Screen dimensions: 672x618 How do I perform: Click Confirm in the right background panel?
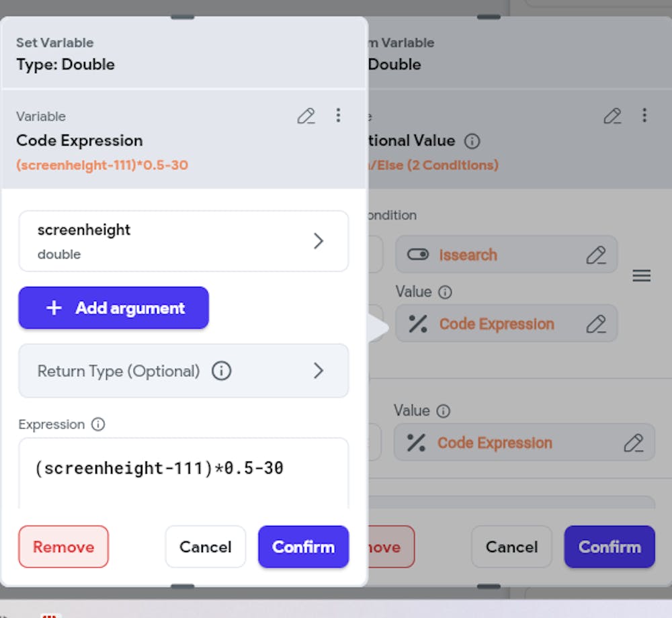609,547
